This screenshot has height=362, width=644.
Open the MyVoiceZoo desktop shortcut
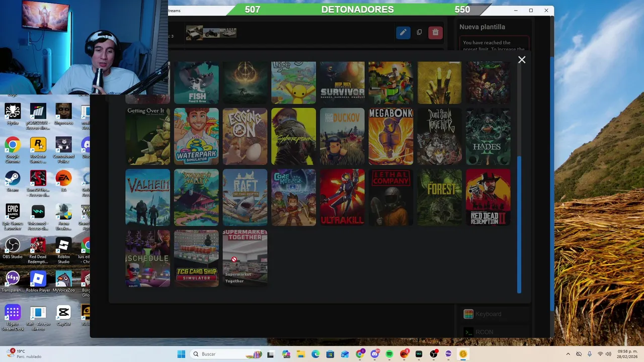tap(63, 282)
